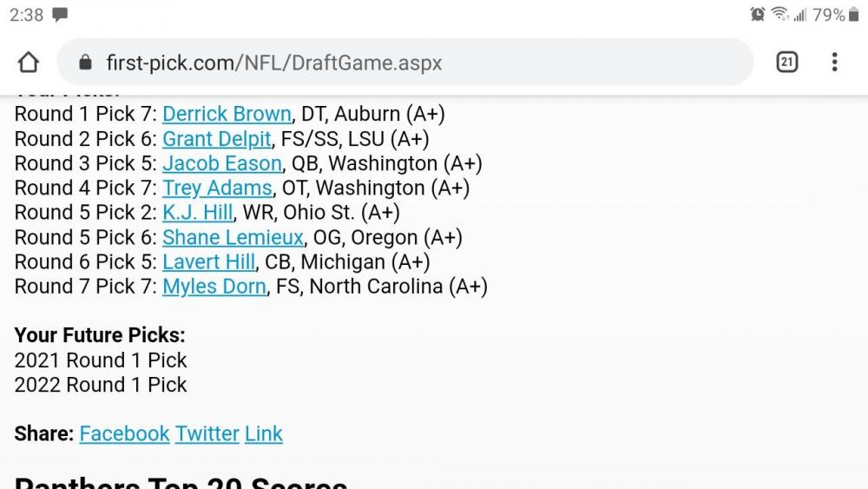Share the draft on Twitter

click(207, 433)
